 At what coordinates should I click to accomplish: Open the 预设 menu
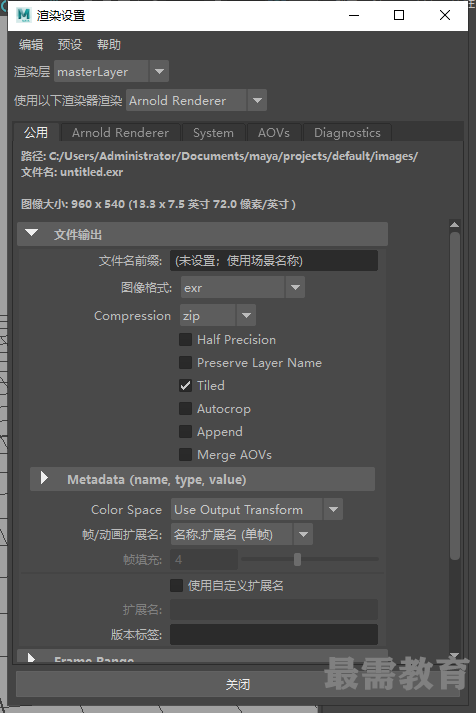pos(70,45)
